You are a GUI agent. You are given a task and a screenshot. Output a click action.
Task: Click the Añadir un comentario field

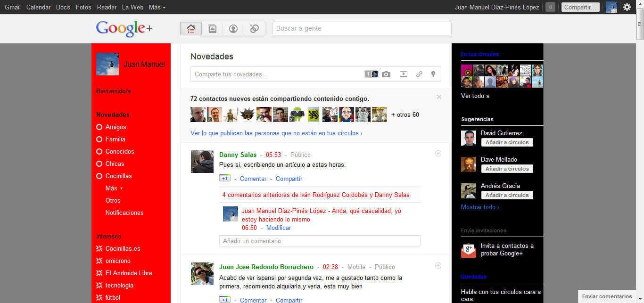coord(320,241)
